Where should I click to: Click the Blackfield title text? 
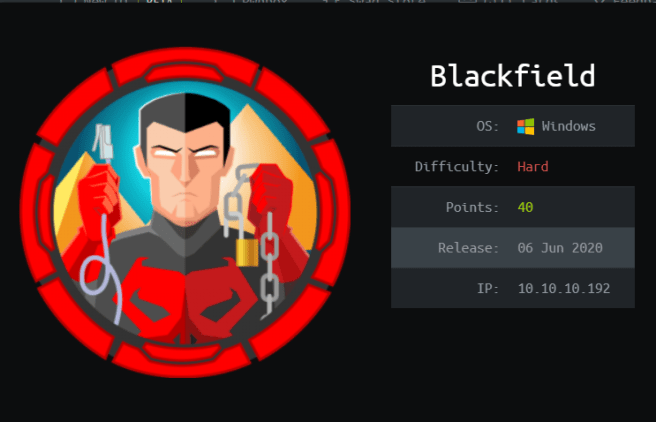(512, 76)
